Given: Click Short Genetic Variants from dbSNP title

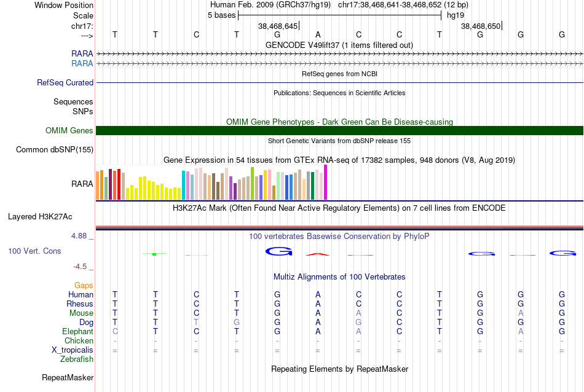Looking at the screenshot, I should 339,141.
